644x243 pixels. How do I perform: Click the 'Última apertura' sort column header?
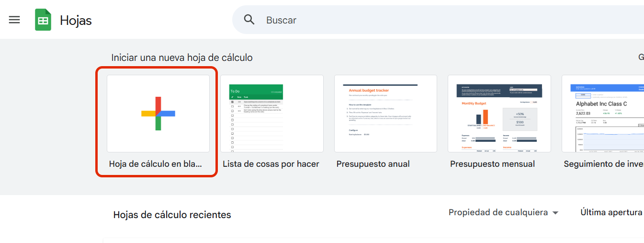[611, 212]
